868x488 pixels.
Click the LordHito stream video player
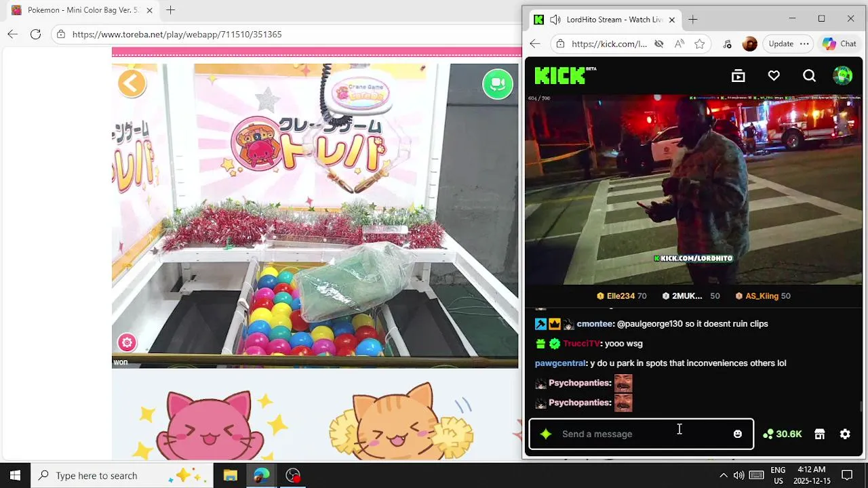pyautogui.click(x=693, y=190)
